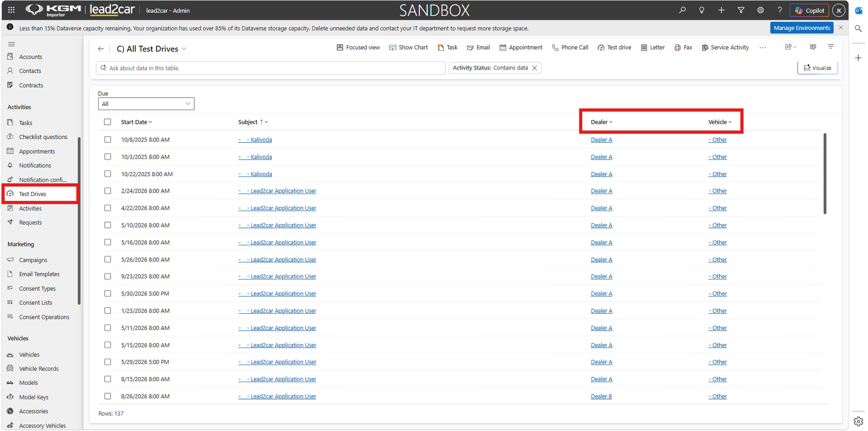Check the 10/22/2025 8:00 AM row

tap(107, 174)
